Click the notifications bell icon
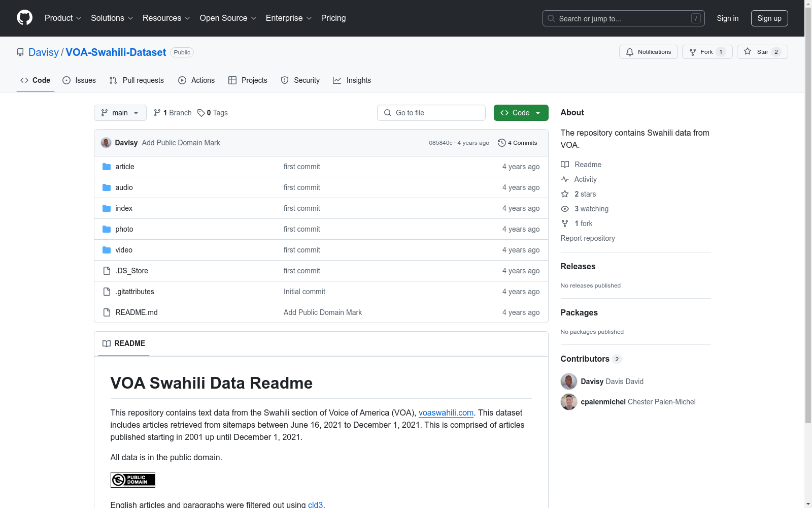 click(x=630, y=52)
